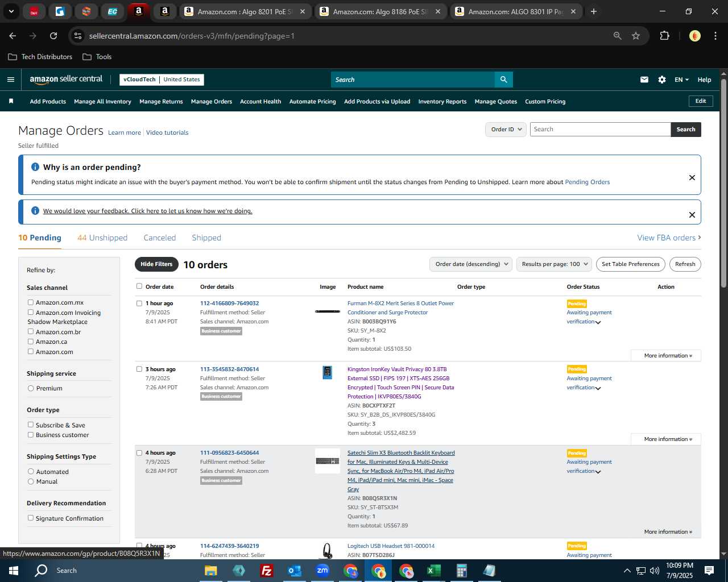Check the Amazon.com.mx sales channel filter
The image size is (728, 582).
(31, 302)
